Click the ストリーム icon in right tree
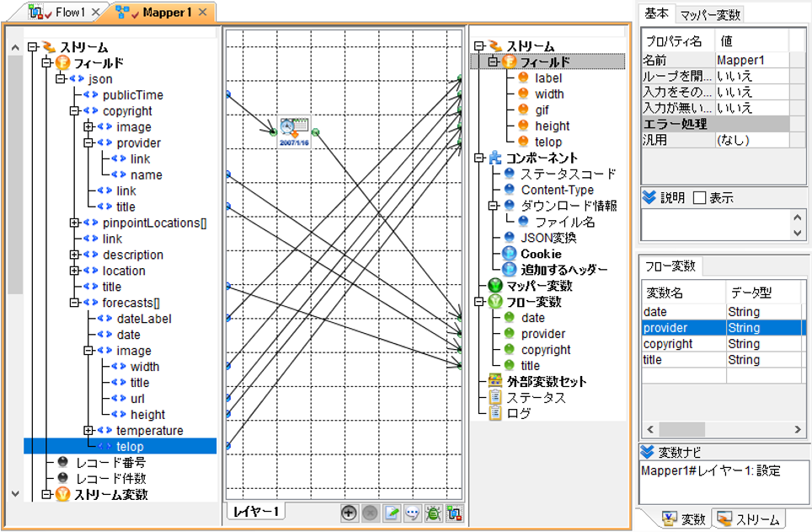The height and width of the screenshot is (532, 812). click(495, 46)
